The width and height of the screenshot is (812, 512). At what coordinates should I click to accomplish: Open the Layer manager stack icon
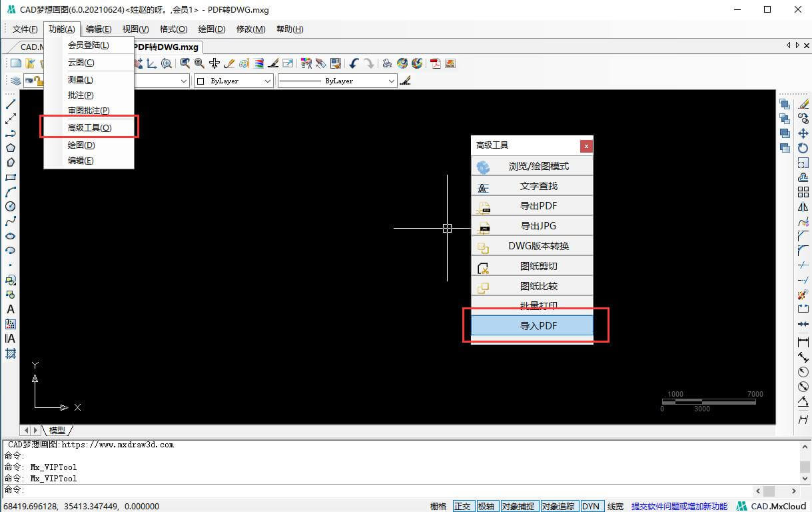click(x=15, y=81)
